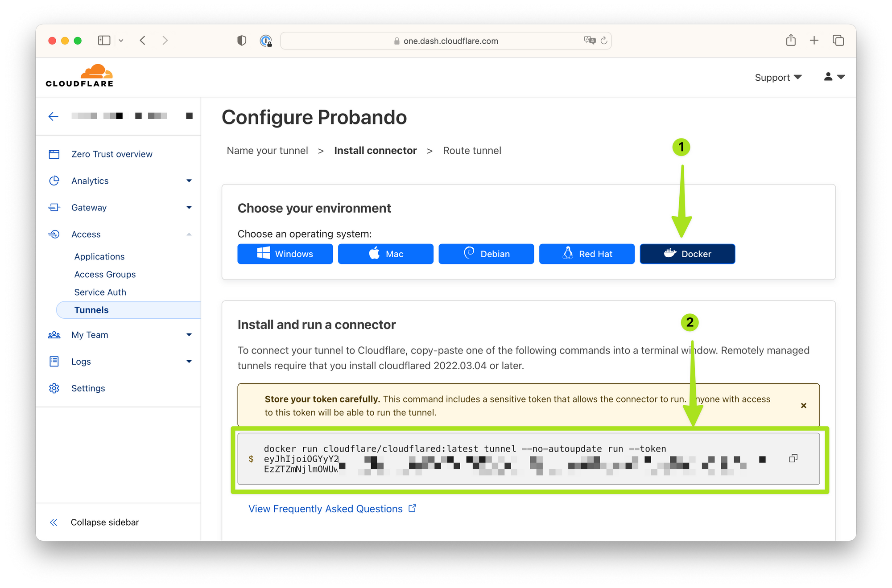892x588 pixels.
Task: Click the Logs list icon
Action: 54,362
